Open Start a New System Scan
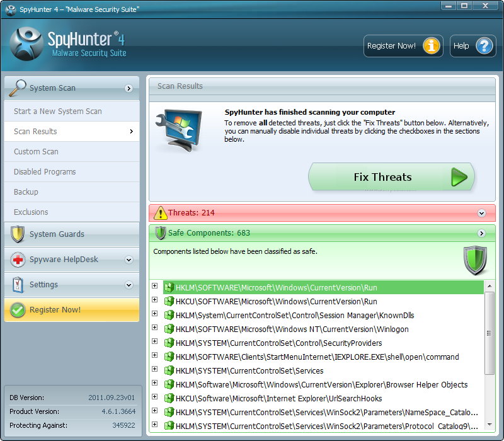The width and height of the screenshot is (504, 441). (x=72, y=112)
